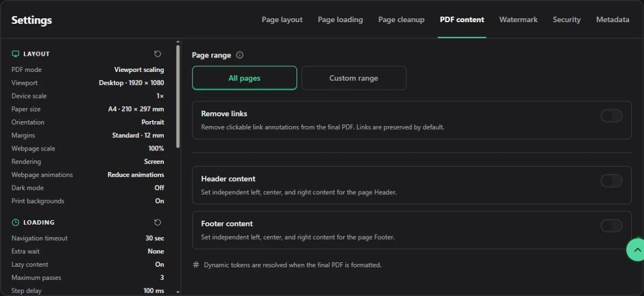The image size is (644, 296).
Task: Click the Print backgrounds value On
Action: point(160,201)
